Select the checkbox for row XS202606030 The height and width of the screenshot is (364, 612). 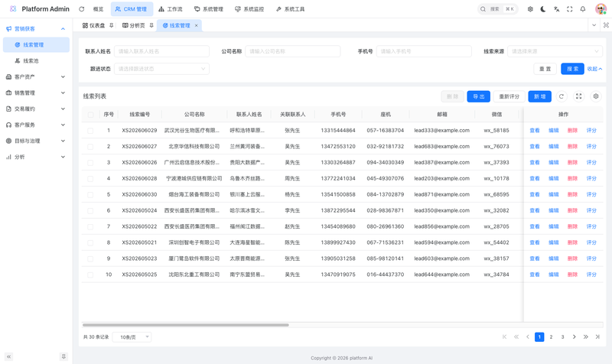point(90,195)
